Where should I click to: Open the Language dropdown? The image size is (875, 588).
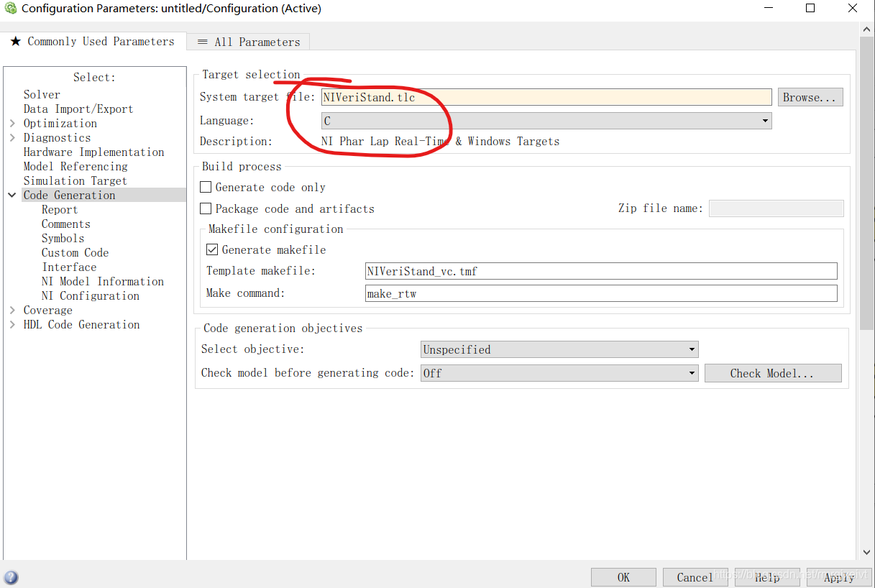click(x=546, y=121)
